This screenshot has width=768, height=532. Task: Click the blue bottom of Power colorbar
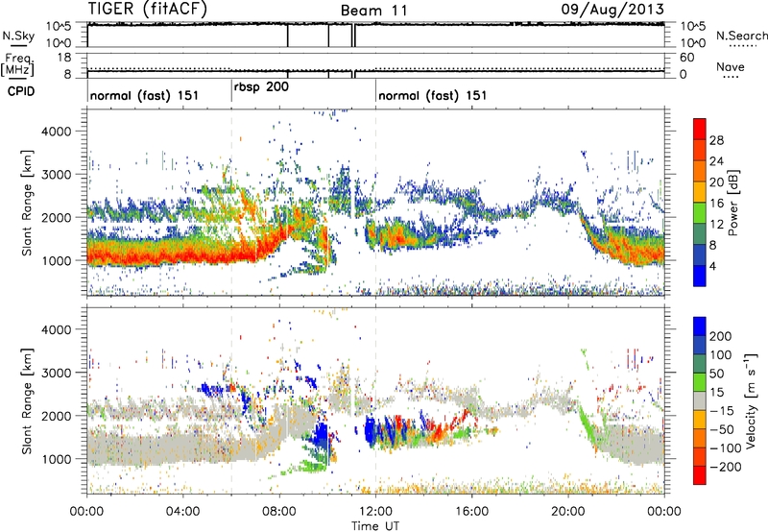coord(700,276)
